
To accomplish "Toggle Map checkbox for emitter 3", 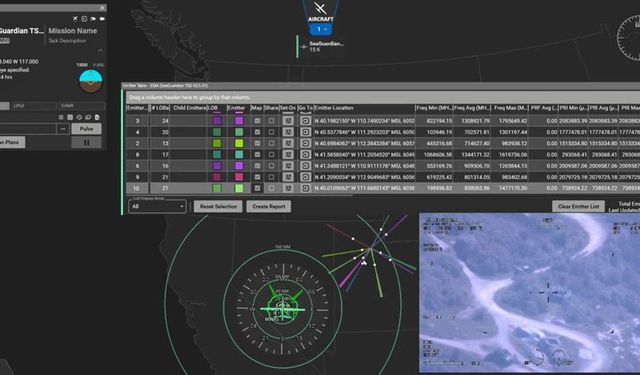I will pos(257,121).
